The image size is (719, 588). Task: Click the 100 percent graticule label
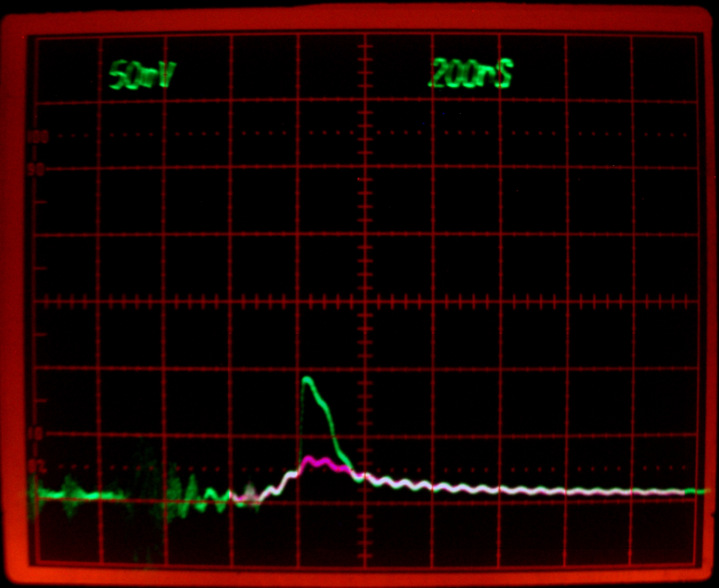(x=38, y=138)
